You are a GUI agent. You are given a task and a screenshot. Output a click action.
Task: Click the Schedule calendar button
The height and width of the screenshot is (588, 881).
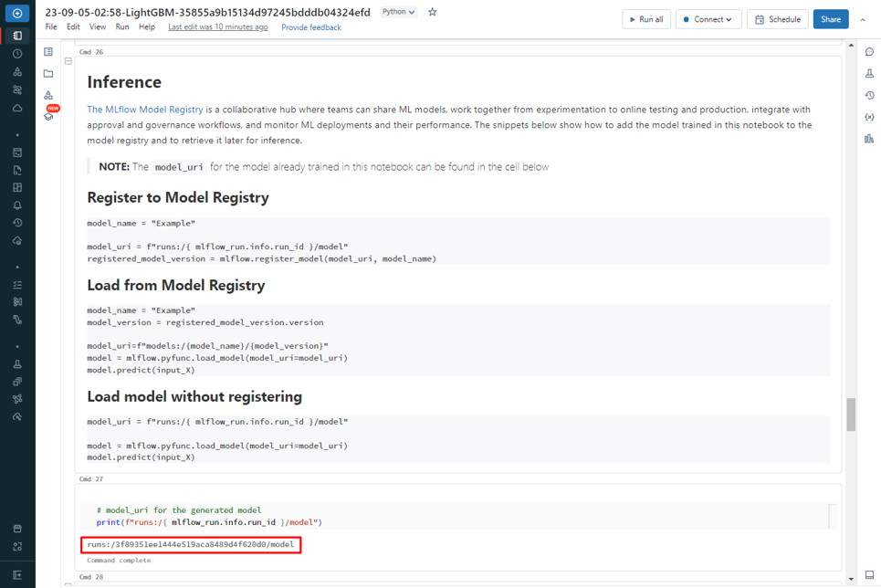pos(777,19)
